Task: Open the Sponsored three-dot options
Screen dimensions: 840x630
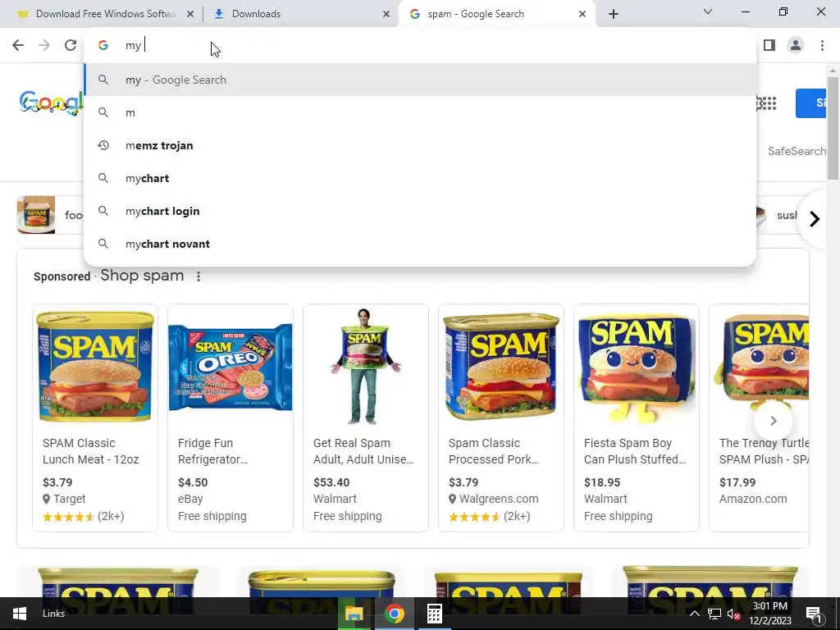Action: (x=199, y=276)
